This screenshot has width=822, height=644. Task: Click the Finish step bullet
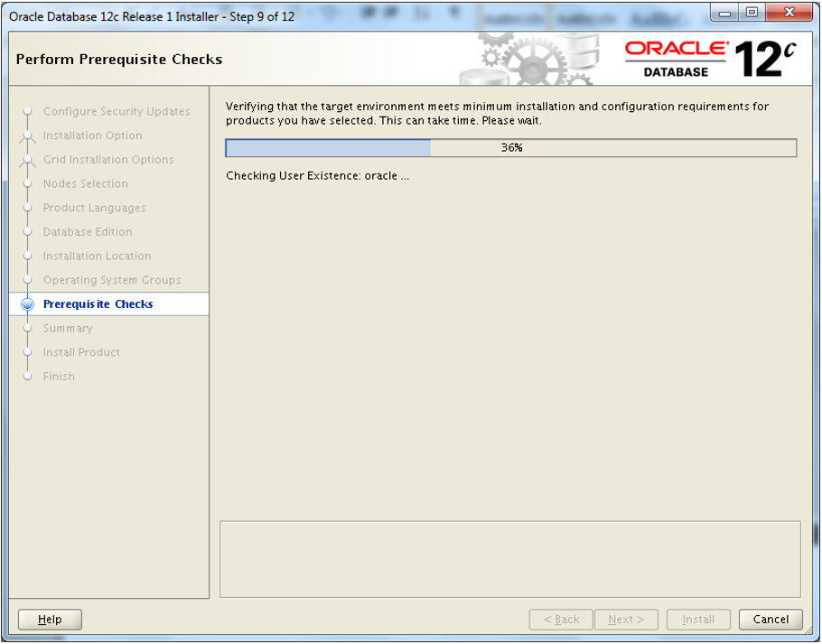tap(28, 377)
